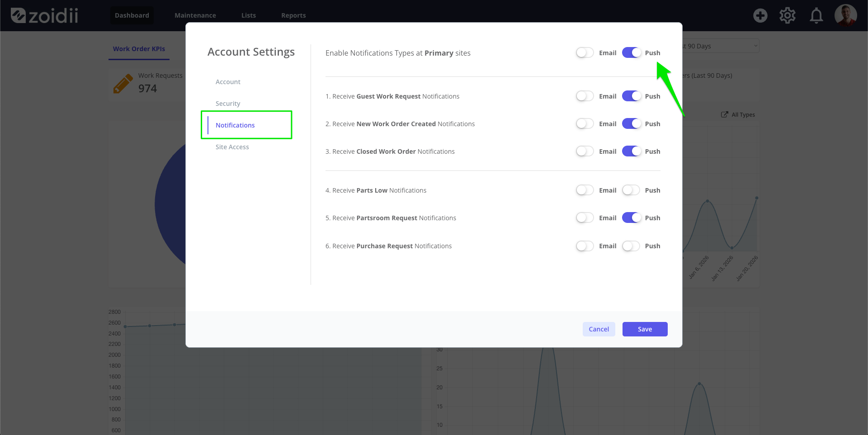Enable Email for Parts Low notifications
This screenshot has width=868, height=435.
tap(585, 190)
